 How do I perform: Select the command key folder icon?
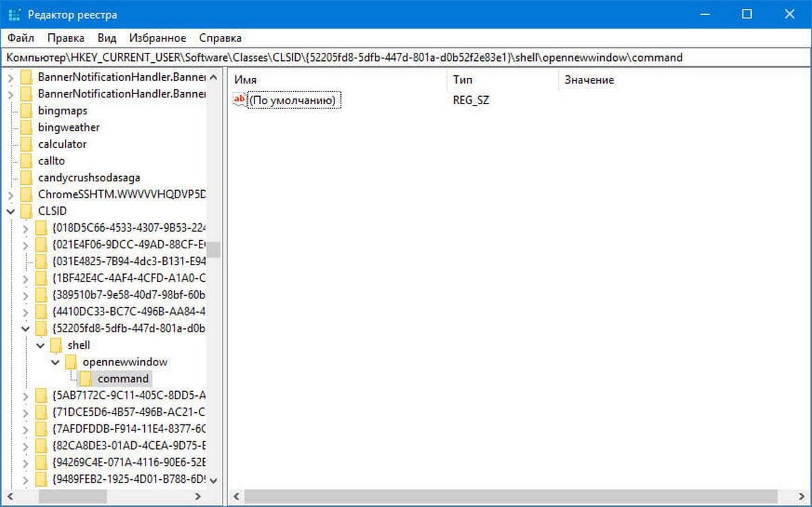[86, 378]
